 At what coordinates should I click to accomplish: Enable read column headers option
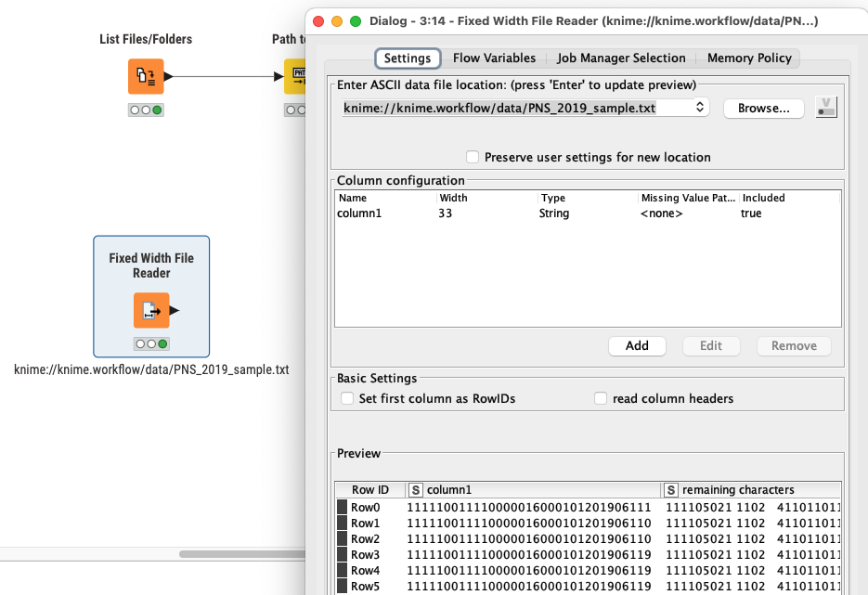pos(601,397)
